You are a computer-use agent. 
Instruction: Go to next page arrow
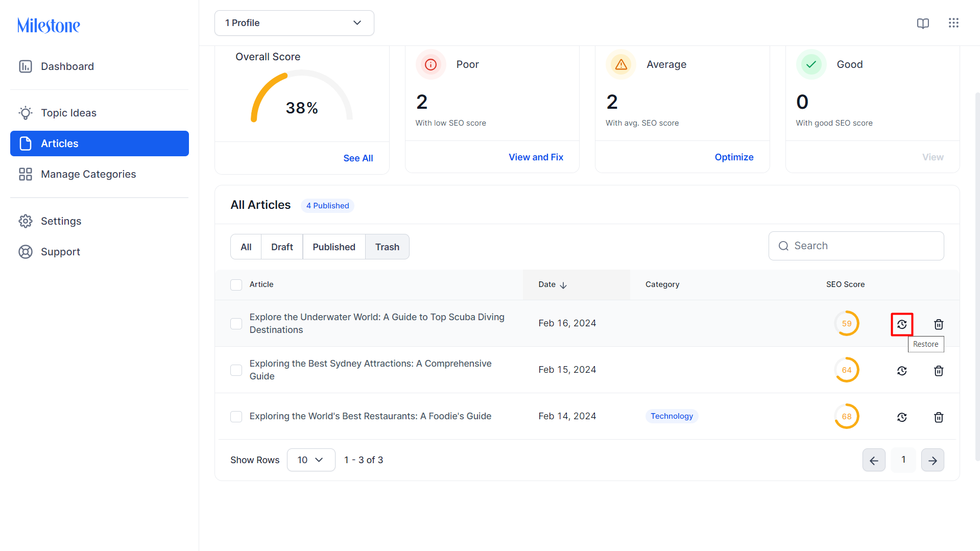point(933,460)
